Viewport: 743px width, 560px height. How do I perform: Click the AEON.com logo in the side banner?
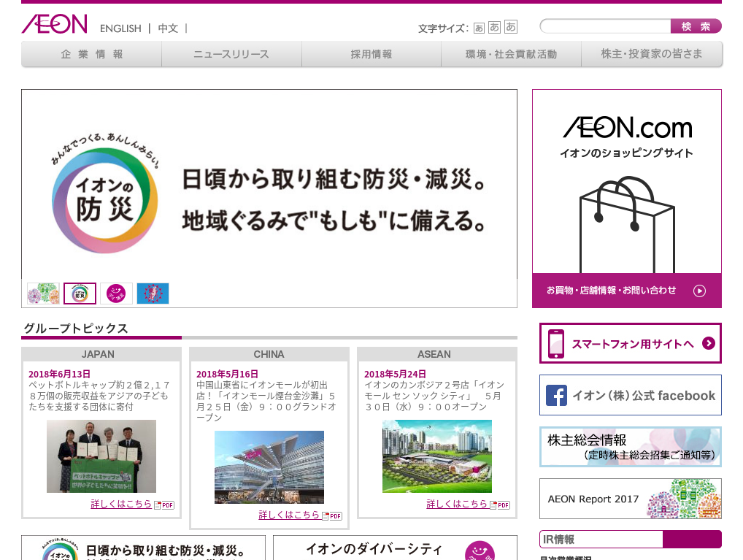628,128
